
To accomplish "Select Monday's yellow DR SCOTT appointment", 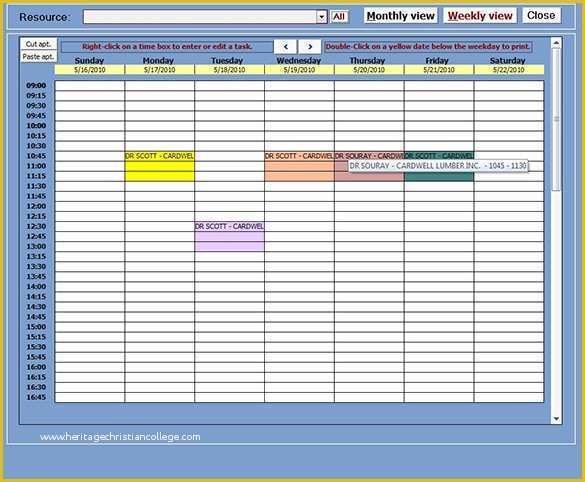I will (x=159, y=167).
